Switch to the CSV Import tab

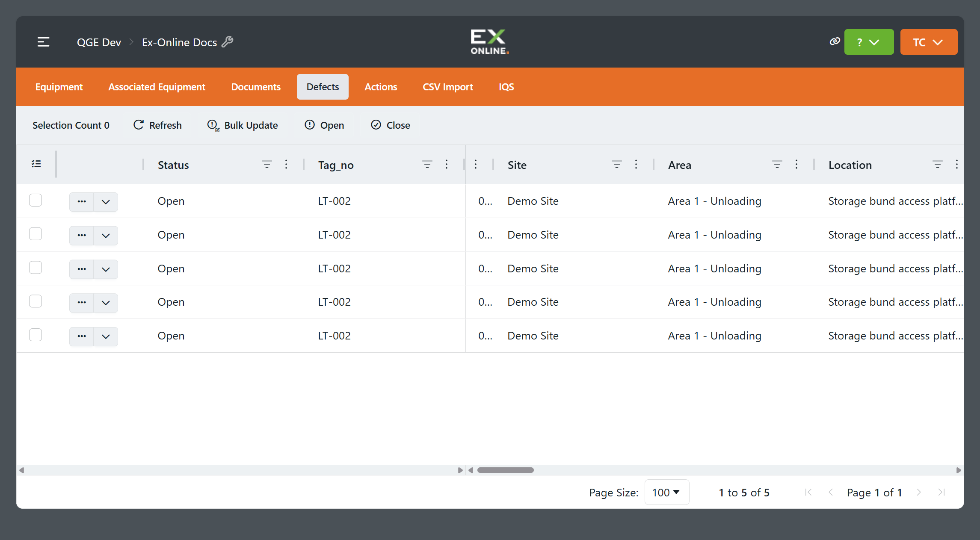pyautogui.click(x=448, y=87)
